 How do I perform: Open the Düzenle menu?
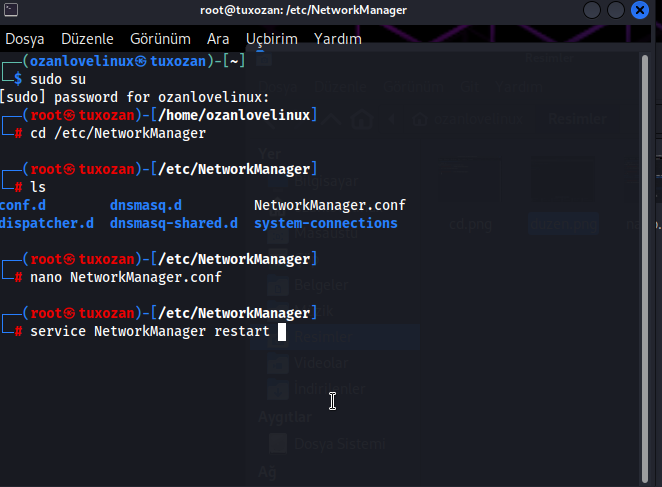point(88,39)
